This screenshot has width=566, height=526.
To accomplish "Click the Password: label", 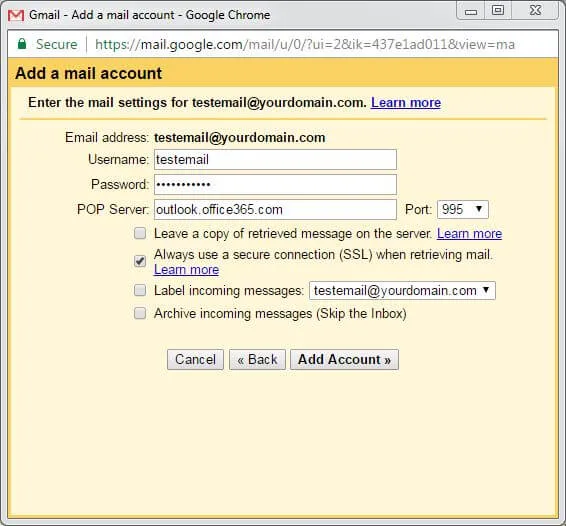I will (120, 184).
